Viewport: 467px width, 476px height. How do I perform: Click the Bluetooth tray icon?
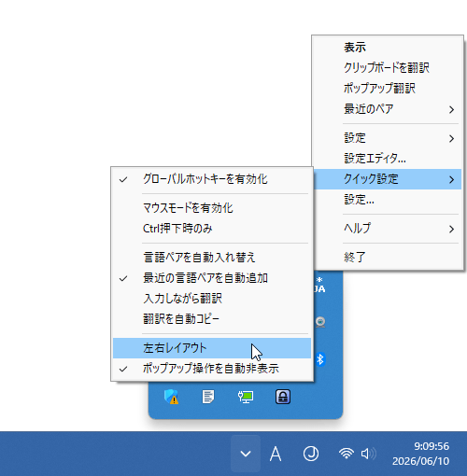click(320, 359)
